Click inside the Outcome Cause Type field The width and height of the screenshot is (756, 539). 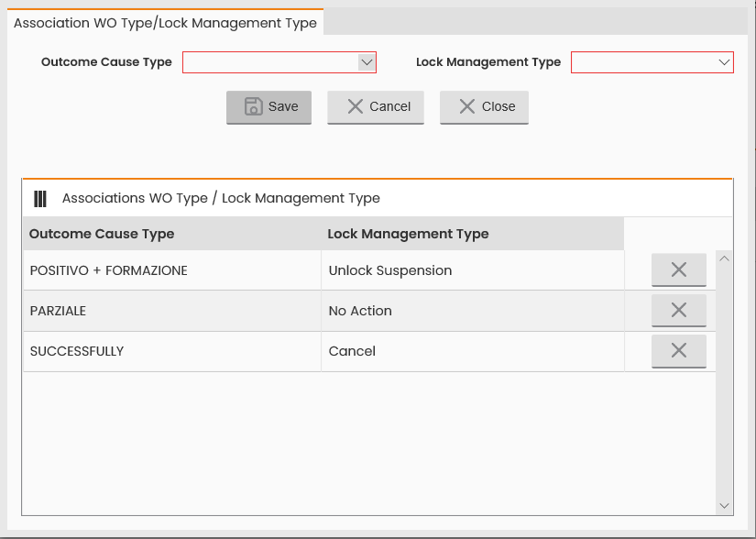click(270, 62)
